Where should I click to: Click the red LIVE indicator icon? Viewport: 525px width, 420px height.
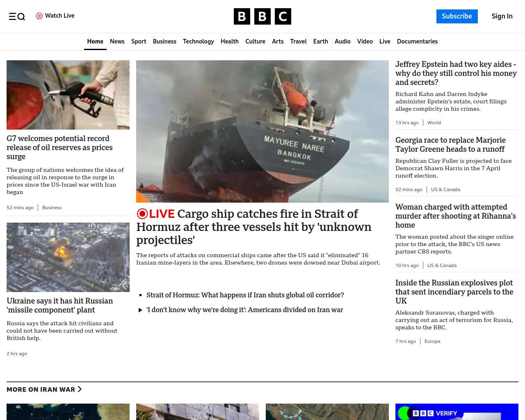[142, 214]
